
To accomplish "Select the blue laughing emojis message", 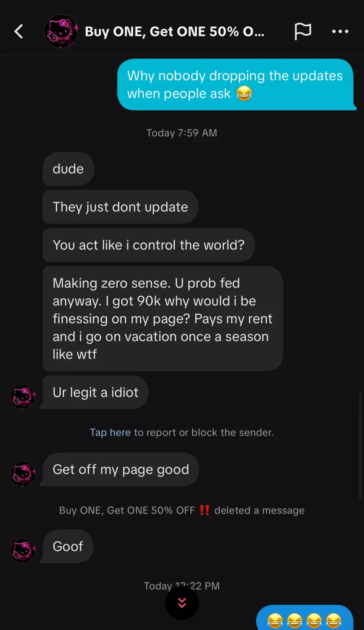I will pyautogui.click(x=305, y=618).
